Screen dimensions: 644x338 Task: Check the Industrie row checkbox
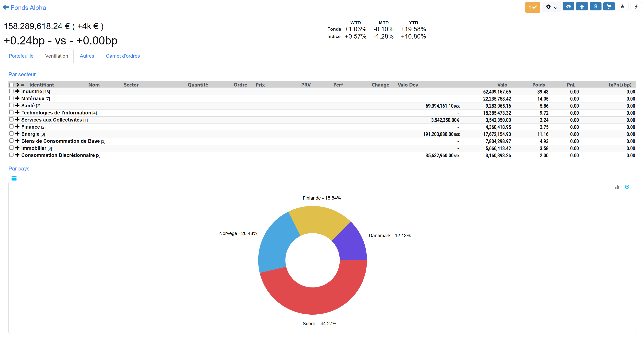click(11, 91)
